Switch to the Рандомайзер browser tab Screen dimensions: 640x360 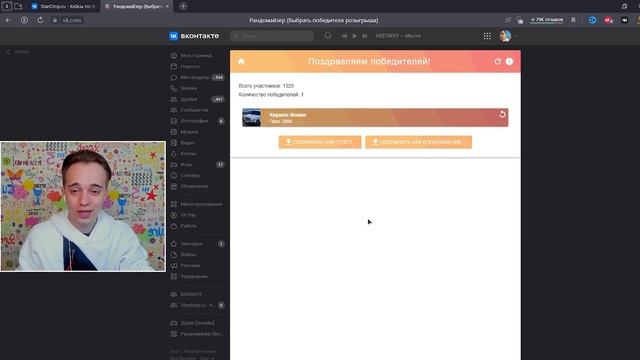[x=137, y=6]
